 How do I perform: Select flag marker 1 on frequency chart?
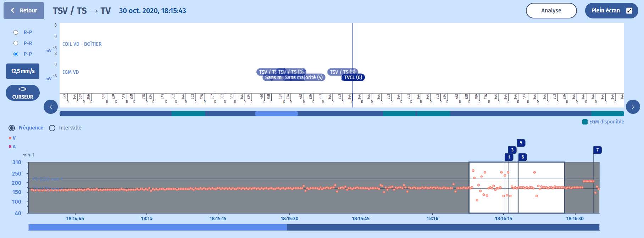point(509,157)
